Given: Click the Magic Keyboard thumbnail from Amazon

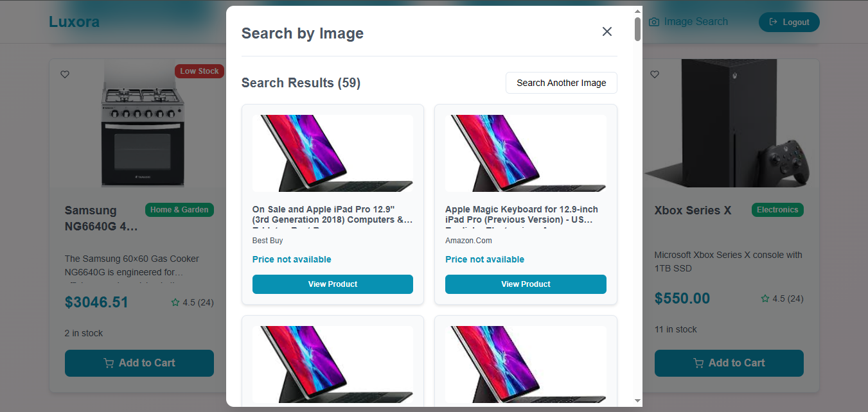Looking at the screenshot, I should (526, 153).
